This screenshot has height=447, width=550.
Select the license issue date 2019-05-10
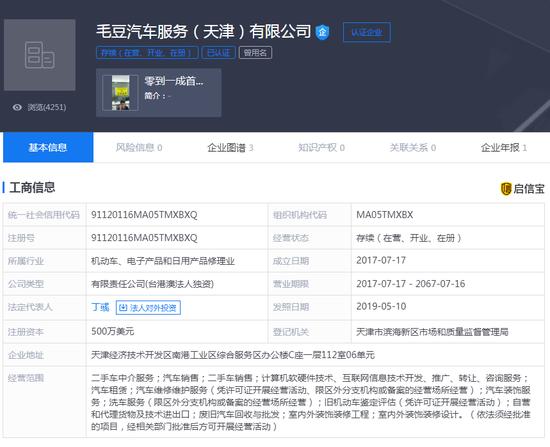click(x=381, y=306)
